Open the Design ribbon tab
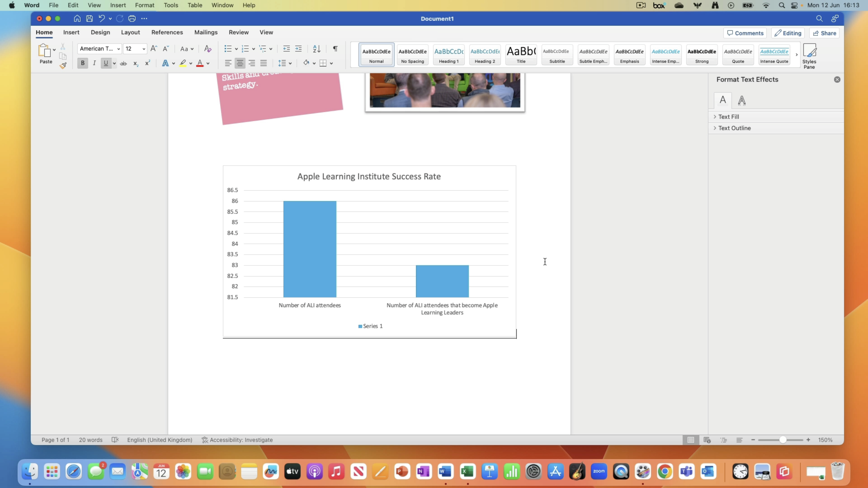Viewport: 868px width, 488px height. coord(100,32)
